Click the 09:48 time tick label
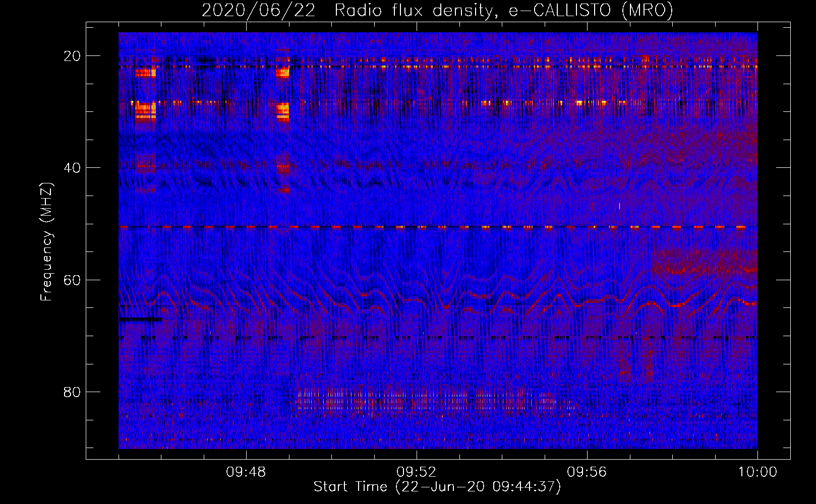816x504 pixels. pyautogui.click(x=246, y=472)
